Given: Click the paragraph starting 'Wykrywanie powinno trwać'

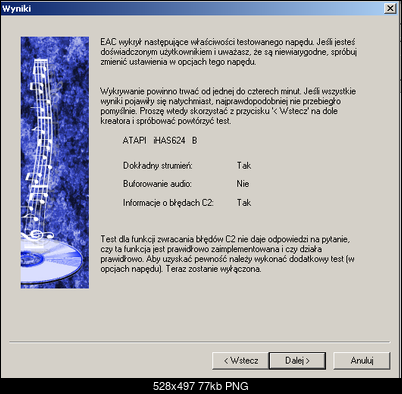Looking at the screenshot, I should point(228,106).
